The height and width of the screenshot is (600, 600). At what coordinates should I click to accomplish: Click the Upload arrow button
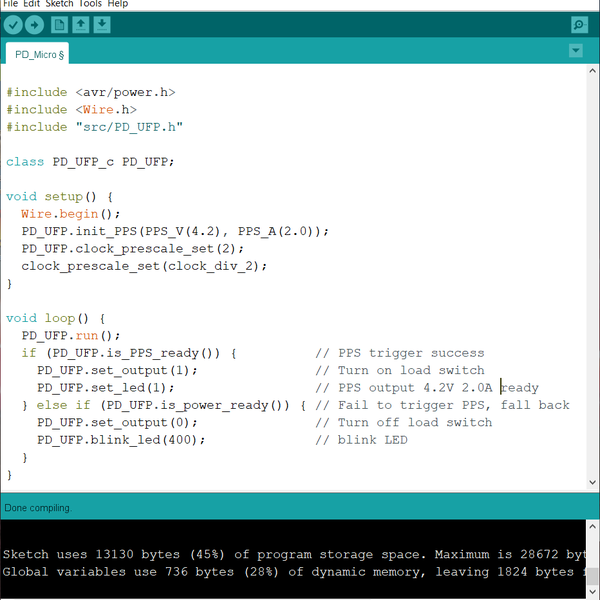pyautogui.click(x=34, y=25)
